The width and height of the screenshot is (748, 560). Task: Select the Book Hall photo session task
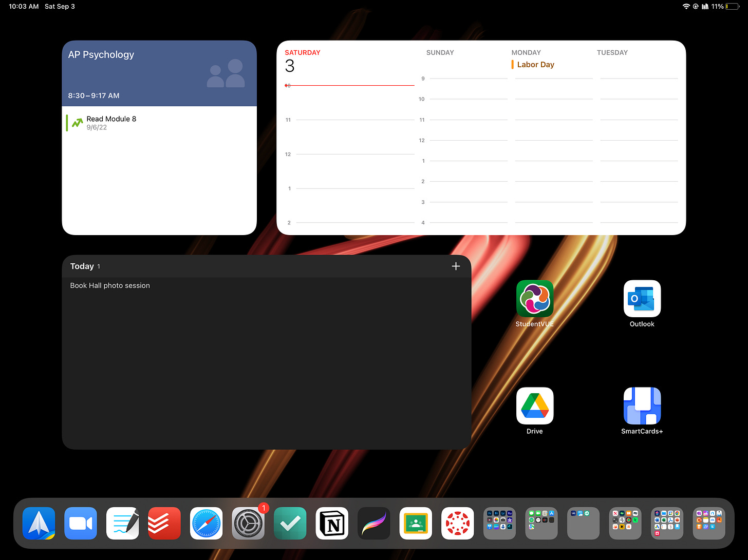coord(109,285)
